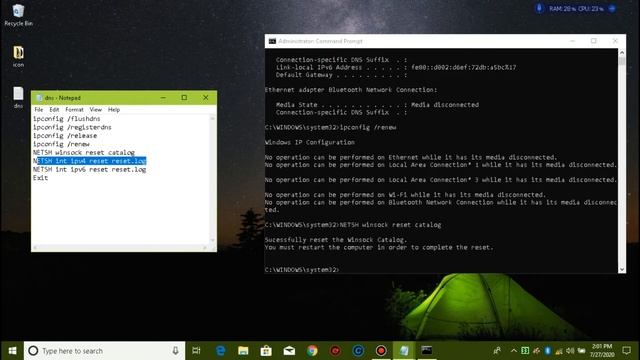Open the Edit menu in Notepad
The image size is (640, 360).
54,110
